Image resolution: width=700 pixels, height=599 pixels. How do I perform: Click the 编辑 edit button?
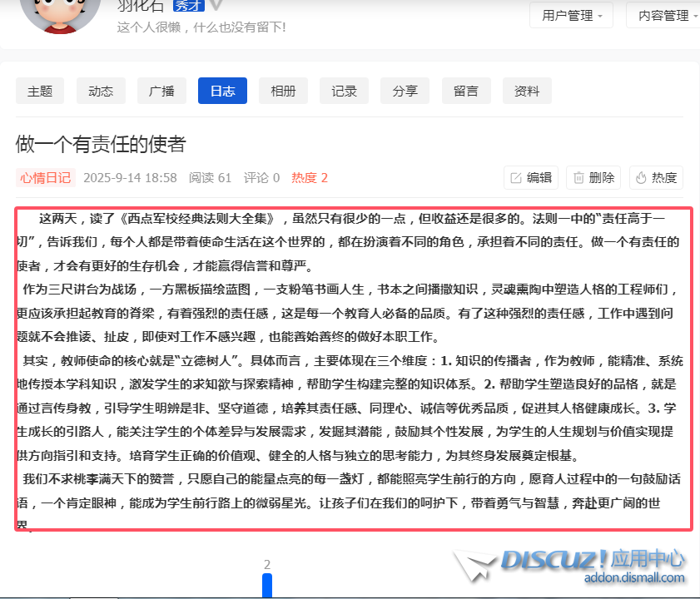pos(531,177)
